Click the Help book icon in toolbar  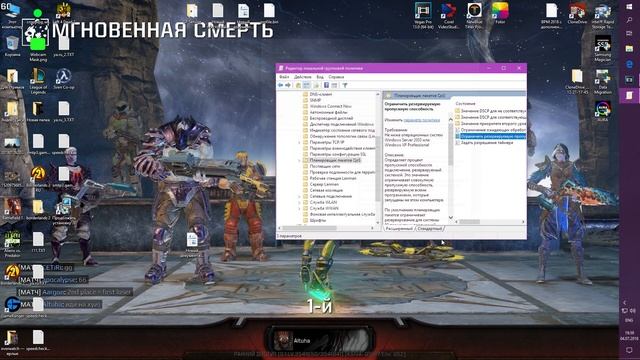[x=327, y=85]
